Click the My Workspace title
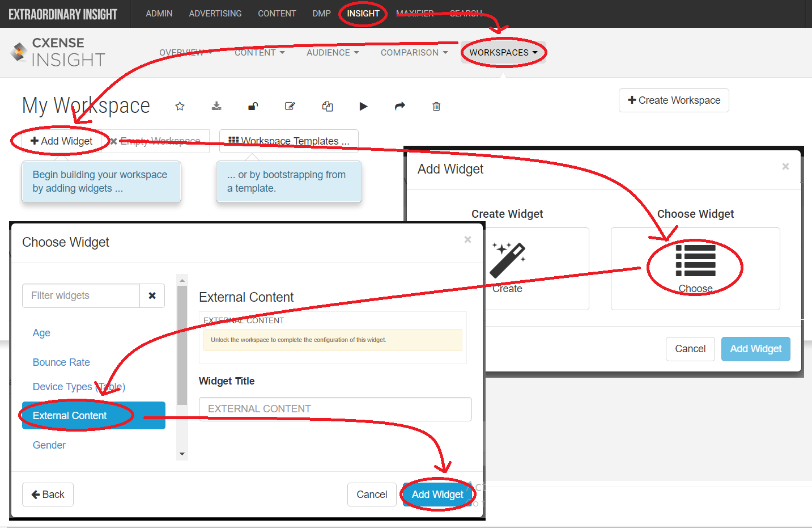The width and height of the screenshot is (812, 528). tap(86, 105)
